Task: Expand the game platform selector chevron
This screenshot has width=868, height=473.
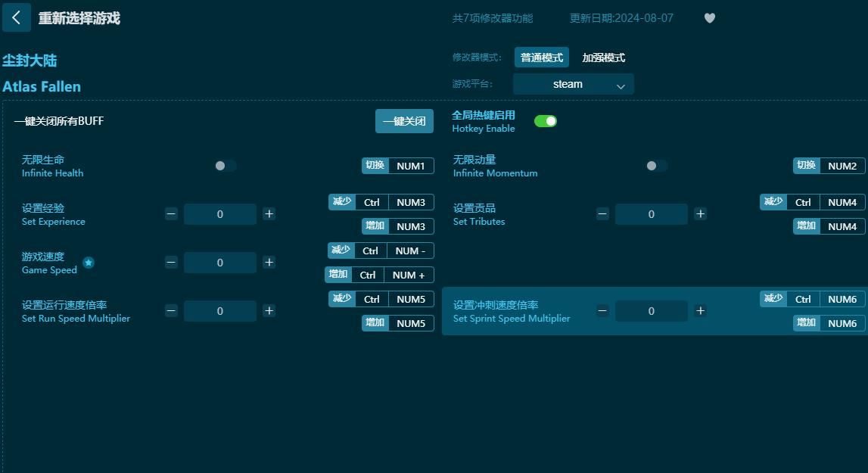Action: (623, 85)
